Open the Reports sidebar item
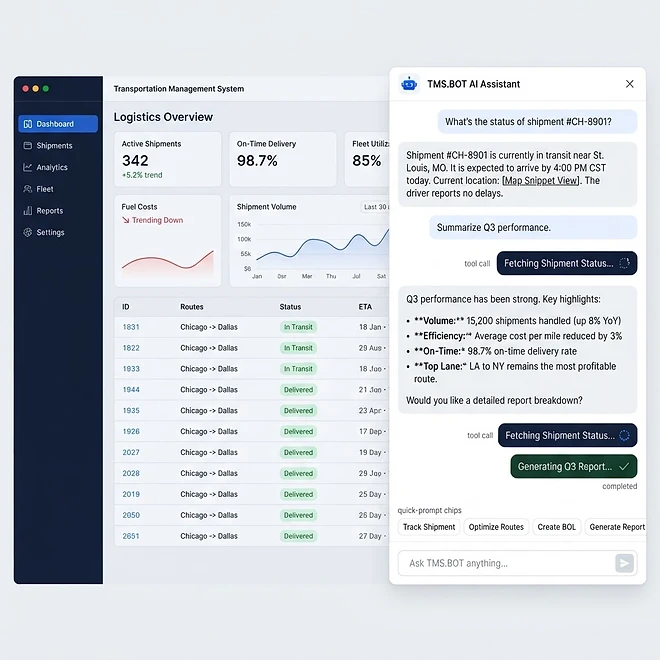660x660 pixels. (58, 211)
